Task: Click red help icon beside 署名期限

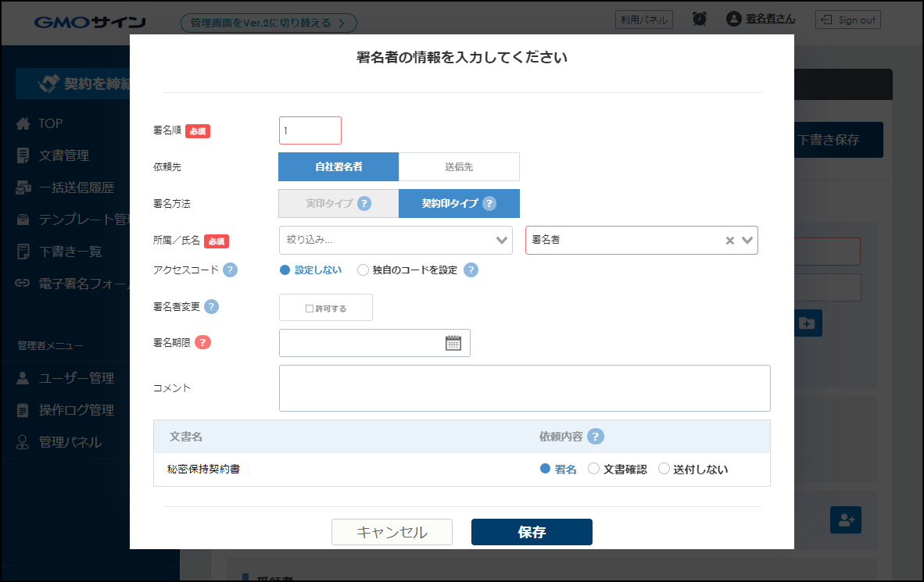Action: (x=202, y=342)
